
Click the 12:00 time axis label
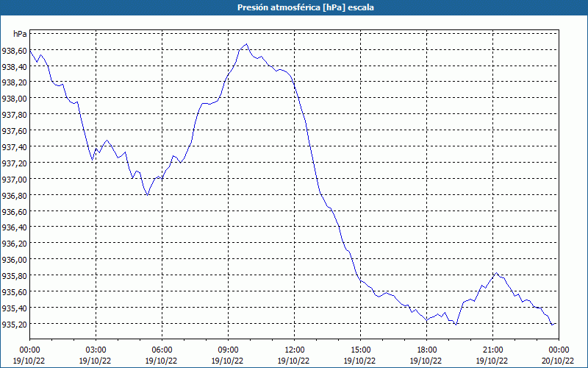click(295, 350)
